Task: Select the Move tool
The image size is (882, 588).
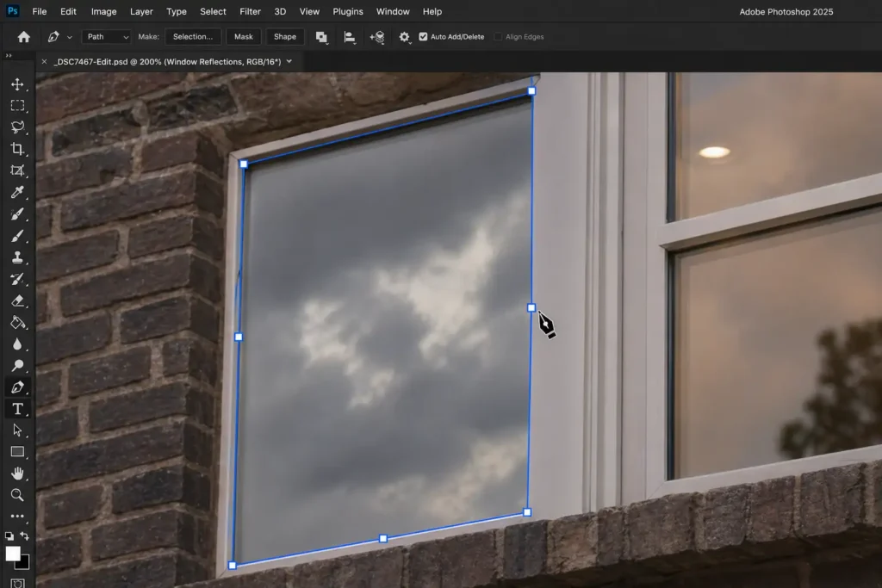Action: click(17, 84)
